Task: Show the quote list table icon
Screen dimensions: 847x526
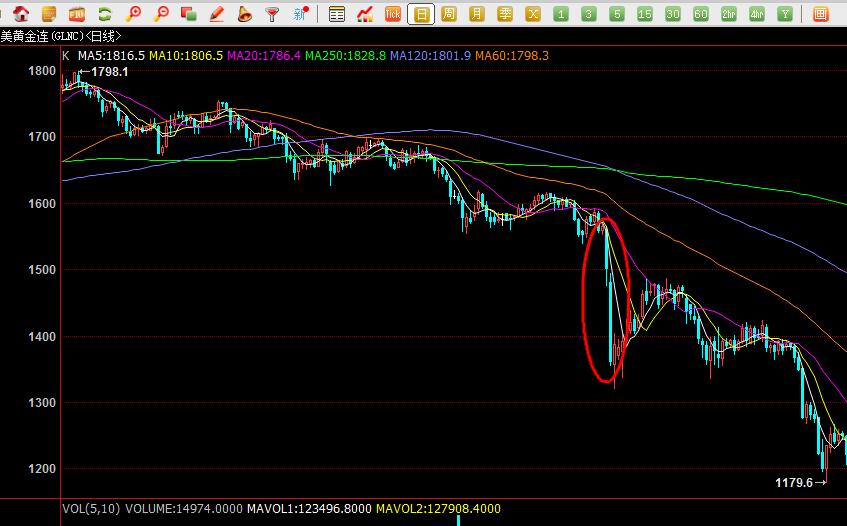Action: [x=337, y=14]
